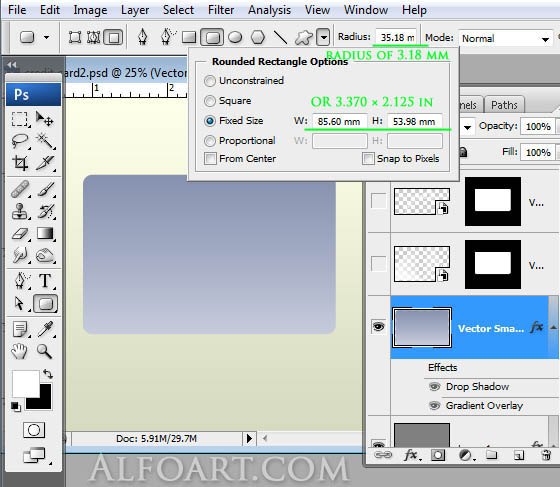Viewport: 560px width, 487px height.
Task: Choose the Custom Shape tool in options bar
Action: (x=304, y=37)
